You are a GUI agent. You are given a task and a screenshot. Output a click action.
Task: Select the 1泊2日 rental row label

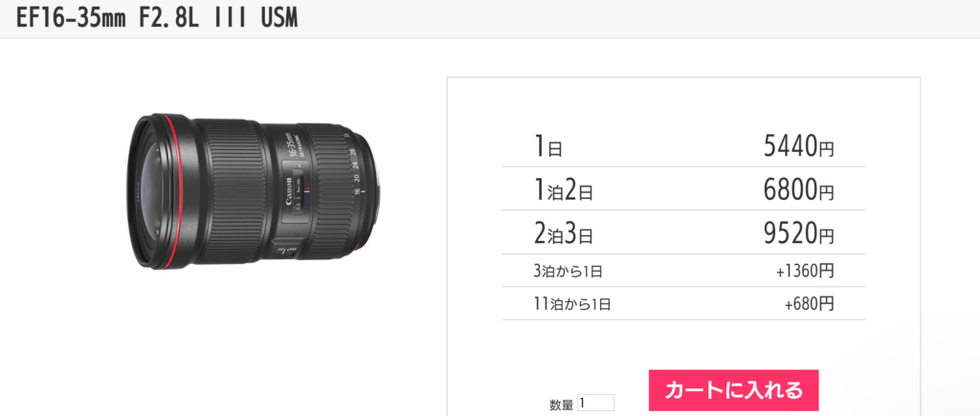563,190
